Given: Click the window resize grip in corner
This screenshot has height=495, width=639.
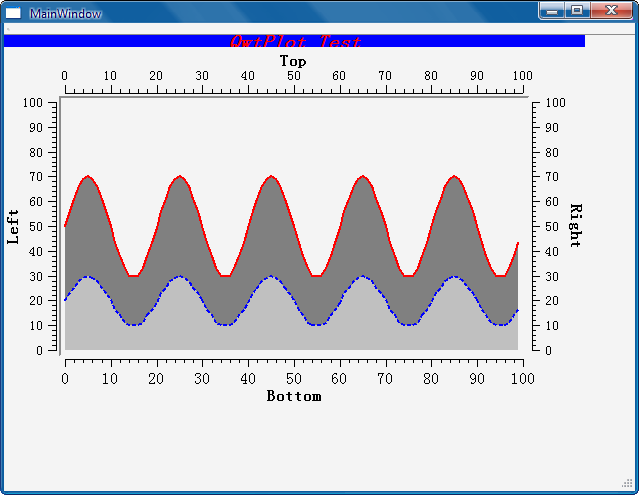Looking at the screenshot, I should click(x=627, y=483).
